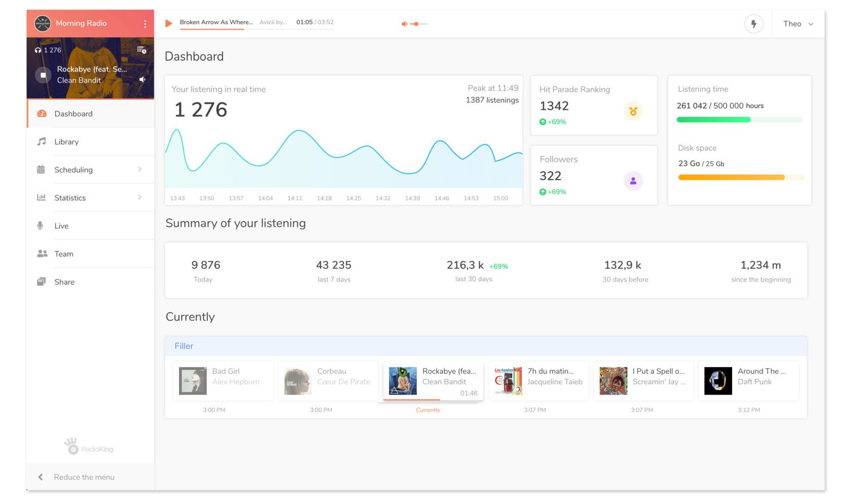This screenshot has height=504, width=851.
Task: Open Scheduling via the calendar icon
Action: (x=42, y=169)
